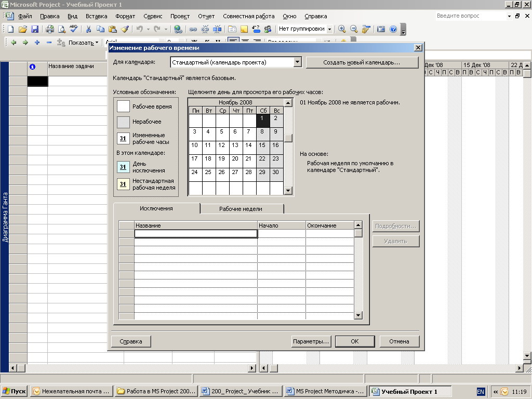Click the first Начало cell in the exceptions table

click(x=281, y=233)
